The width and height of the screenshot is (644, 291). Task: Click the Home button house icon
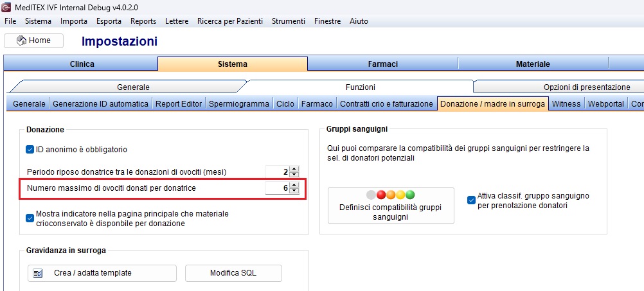click(x=21, y=40)
